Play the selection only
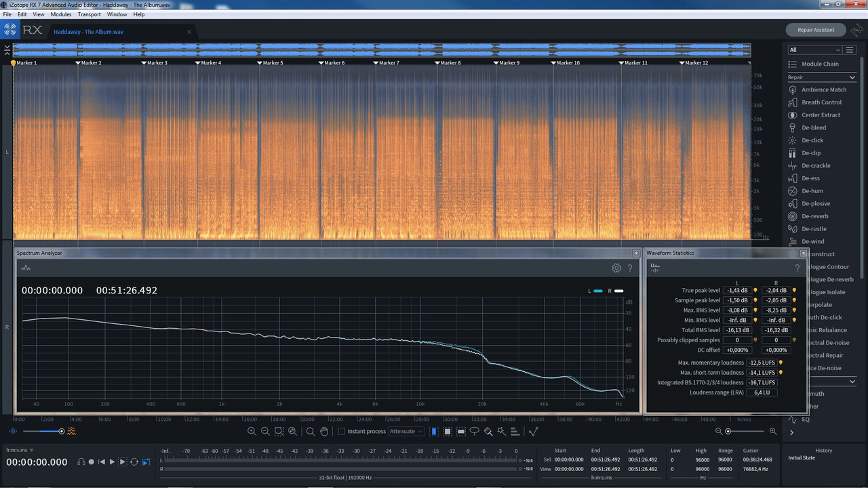Viewport: 868px width, 488px height. click(123, 462)
